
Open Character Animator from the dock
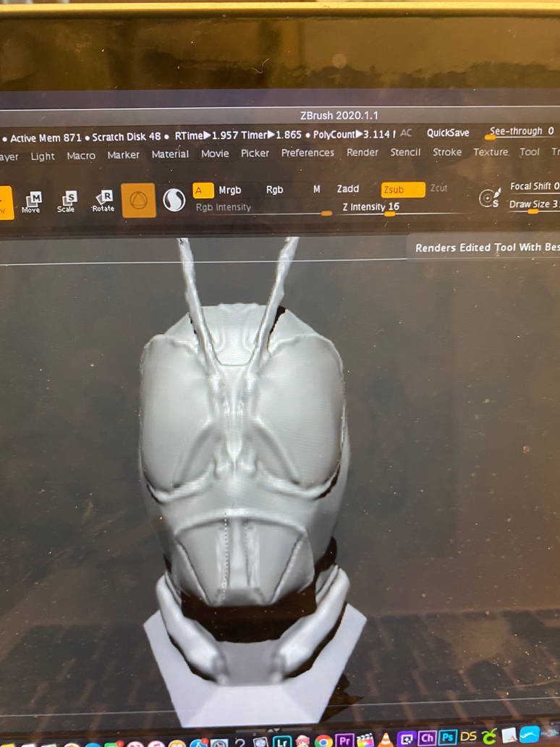[427, 738]
